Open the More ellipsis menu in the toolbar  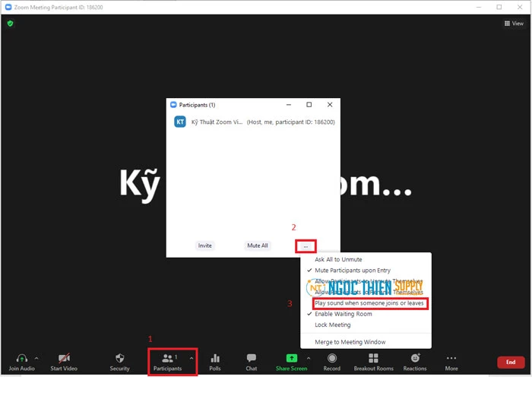tap(451, 358)
